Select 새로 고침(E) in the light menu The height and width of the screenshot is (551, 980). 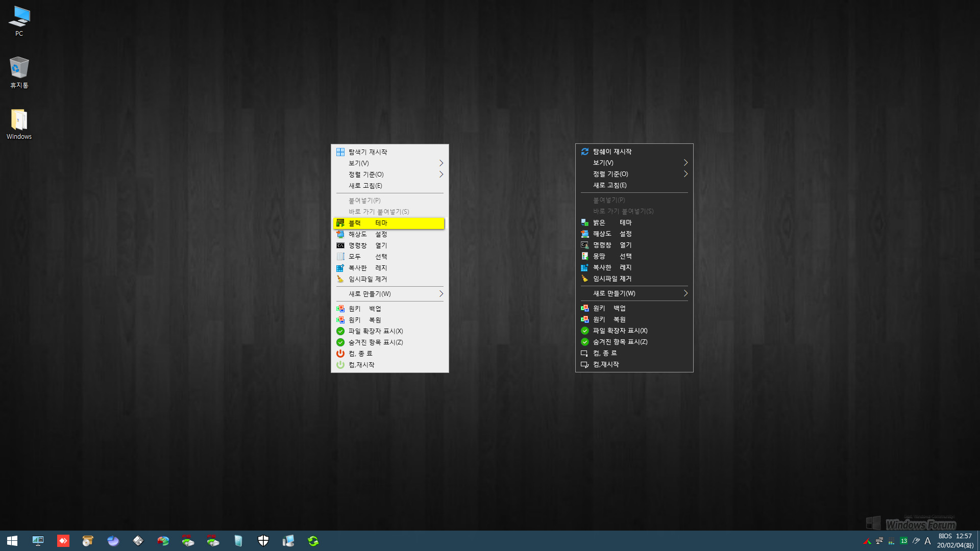389,186
